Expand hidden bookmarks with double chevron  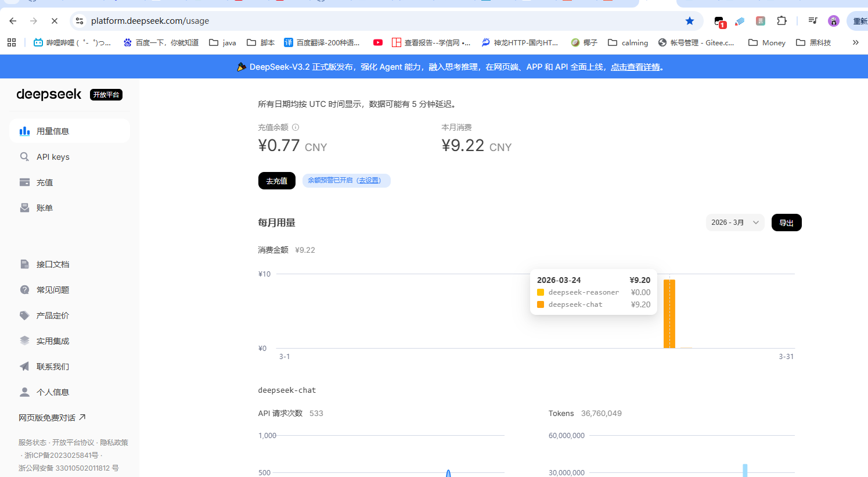(x=855, y=42)
